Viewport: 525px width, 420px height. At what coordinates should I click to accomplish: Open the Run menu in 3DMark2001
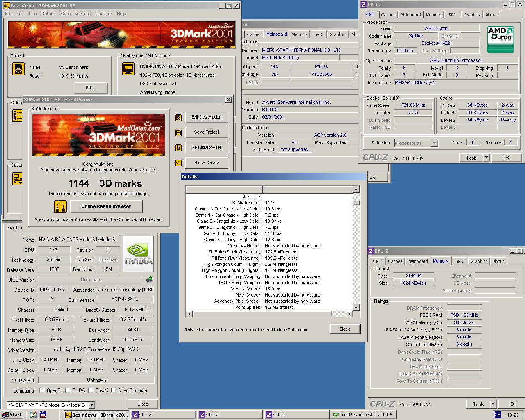pyautogui.click(x=33, y=14)
